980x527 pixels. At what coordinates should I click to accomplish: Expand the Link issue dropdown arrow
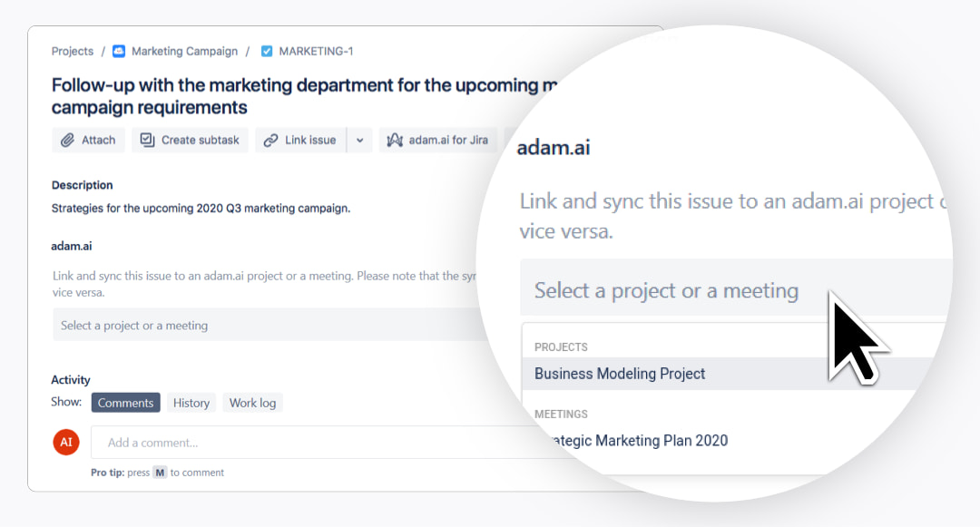[x=360, y=140]
